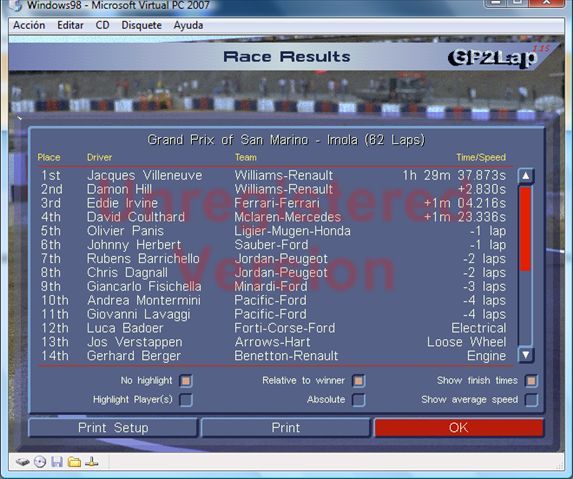
Task: Click the shared folder status icon
Action: pos(74,462)
